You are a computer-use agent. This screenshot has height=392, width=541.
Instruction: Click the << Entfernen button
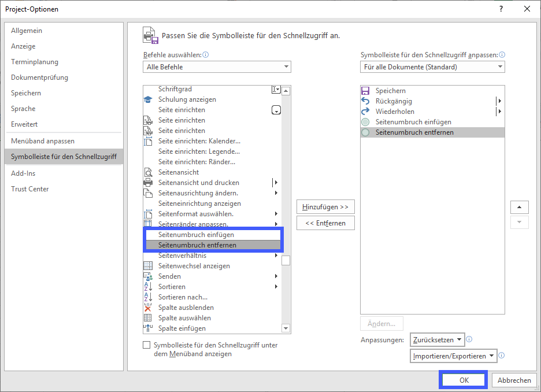[x=325, y=223]
